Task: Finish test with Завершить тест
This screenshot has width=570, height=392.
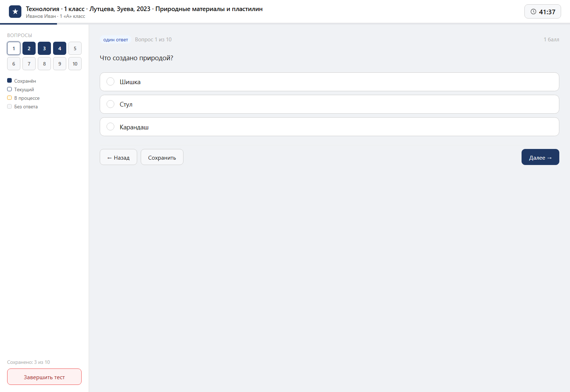Action: [x=44, y=377]
